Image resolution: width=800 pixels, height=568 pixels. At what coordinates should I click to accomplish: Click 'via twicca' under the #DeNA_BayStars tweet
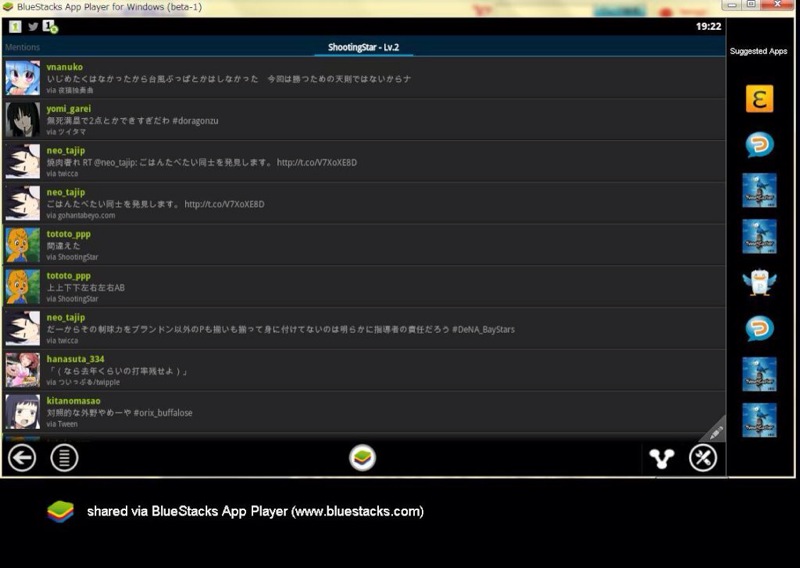62,340
